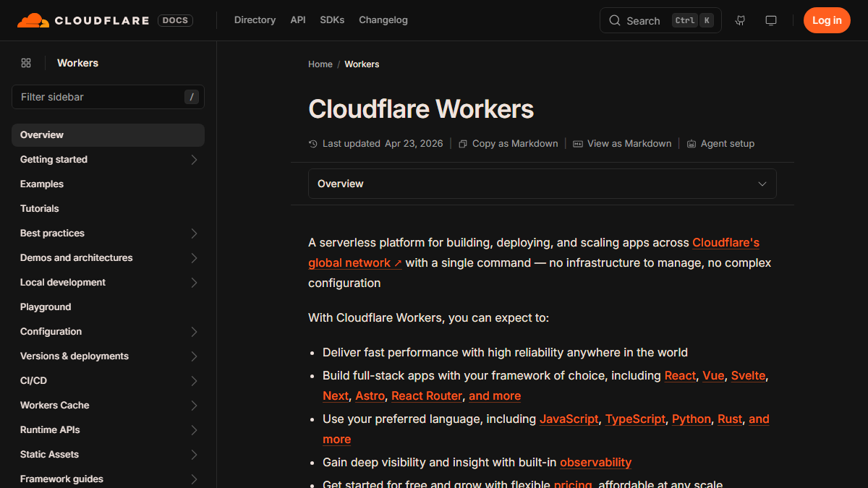Open Changelog in top navigation
Image resolution: width=868 pixels, height=488 pixels.
383,20
